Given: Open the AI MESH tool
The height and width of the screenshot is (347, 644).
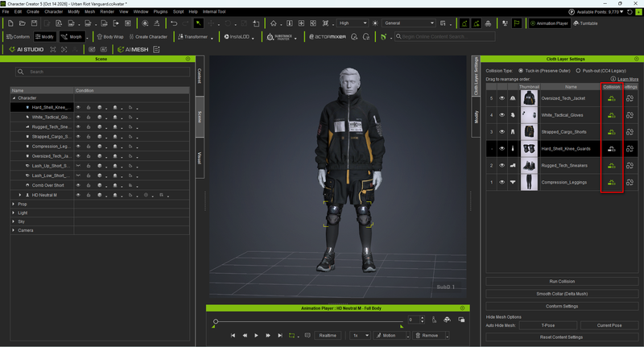Looking at the screenshot, I should click(x=133, y=49).
